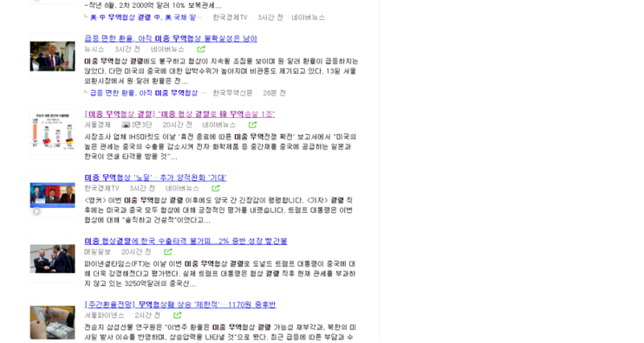Screen dimensions: 644x343
Task: Click the source name 서울경제
Action: (97, 125)
